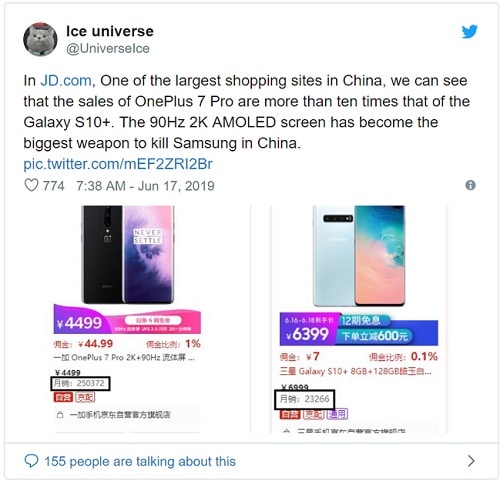Click the 774 likes count
The image size is (500, 484).
point(53,186)
